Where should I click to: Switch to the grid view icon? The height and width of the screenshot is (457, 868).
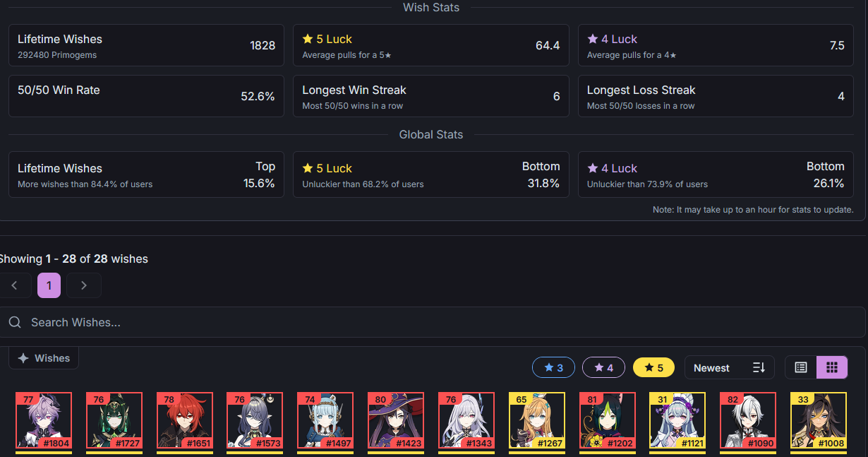(x=832, y=367)
